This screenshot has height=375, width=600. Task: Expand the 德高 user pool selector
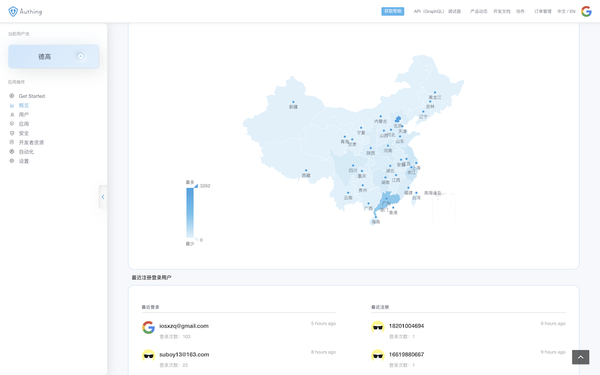pyautogui.click(x=54, y=57)
